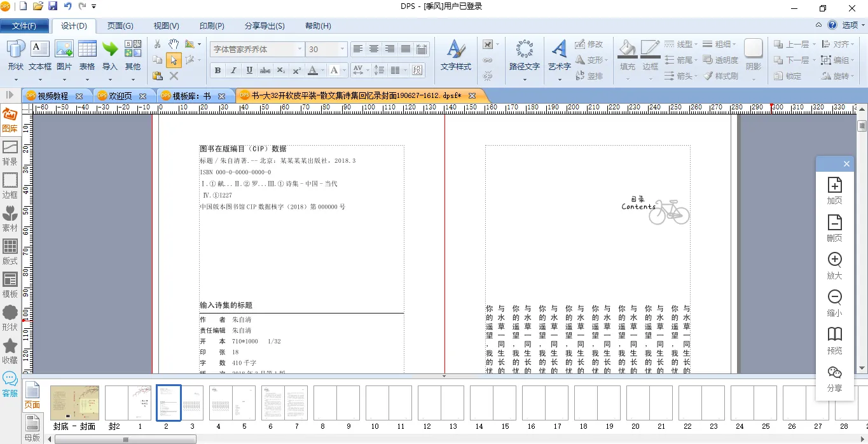Select the 图片 insert image icon
Viewport: 868px width, 444px height.
[x=64, y=55]
